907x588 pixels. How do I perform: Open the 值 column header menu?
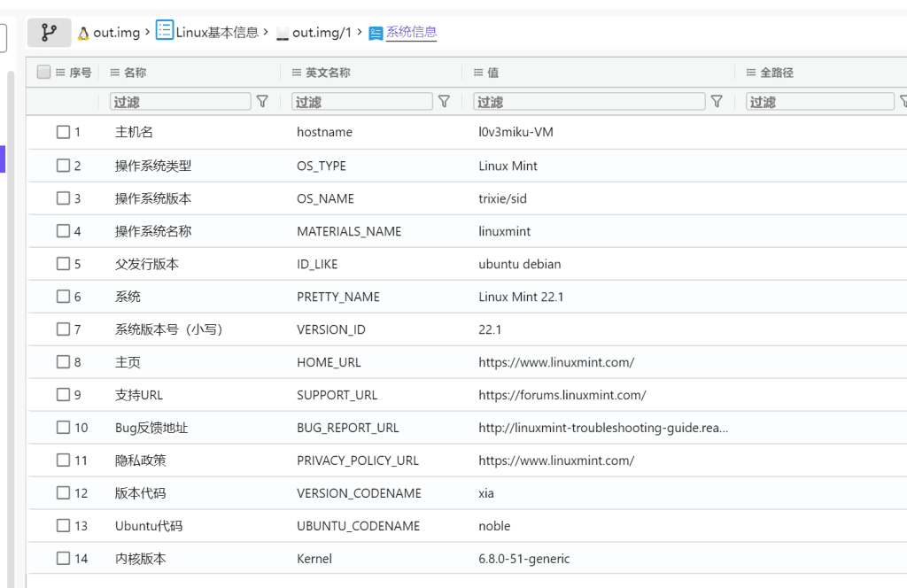478,73
